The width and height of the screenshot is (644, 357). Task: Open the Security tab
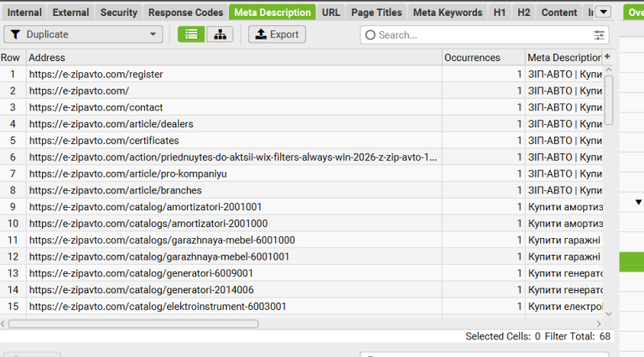pos(119,13)
